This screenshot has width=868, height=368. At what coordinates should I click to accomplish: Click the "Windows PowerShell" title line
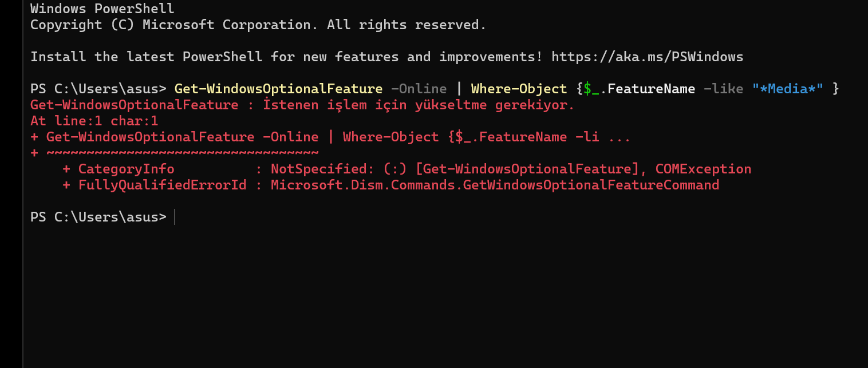tap(102, 9)
